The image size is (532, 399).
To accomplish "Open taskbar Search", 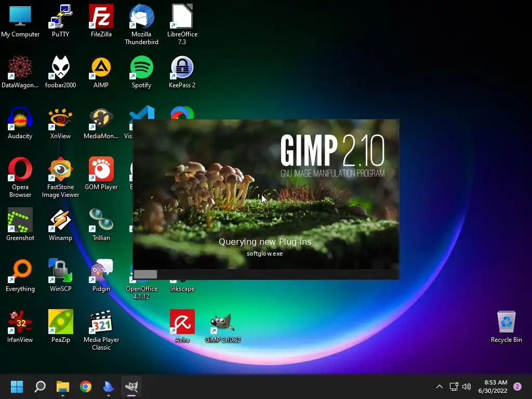I will click(x=40, y=387).
